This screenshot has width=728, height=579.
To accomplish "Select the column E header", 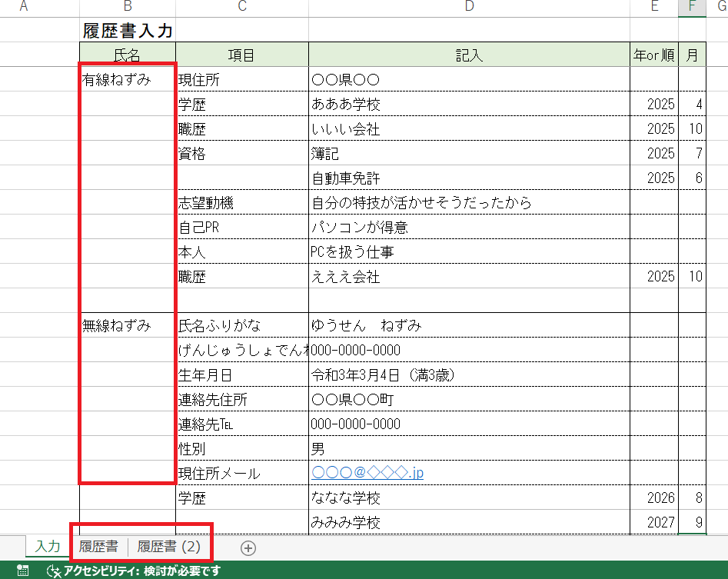I will pyautogui.click(x=653, y=8).
